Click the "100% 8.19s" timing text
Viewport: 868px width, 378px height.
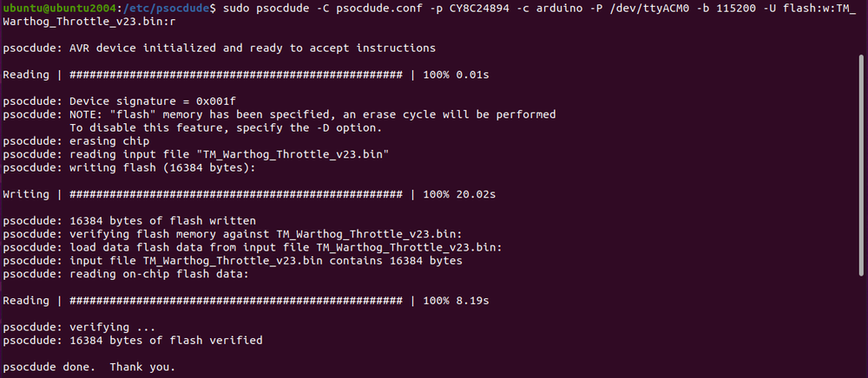click(456, 301)
